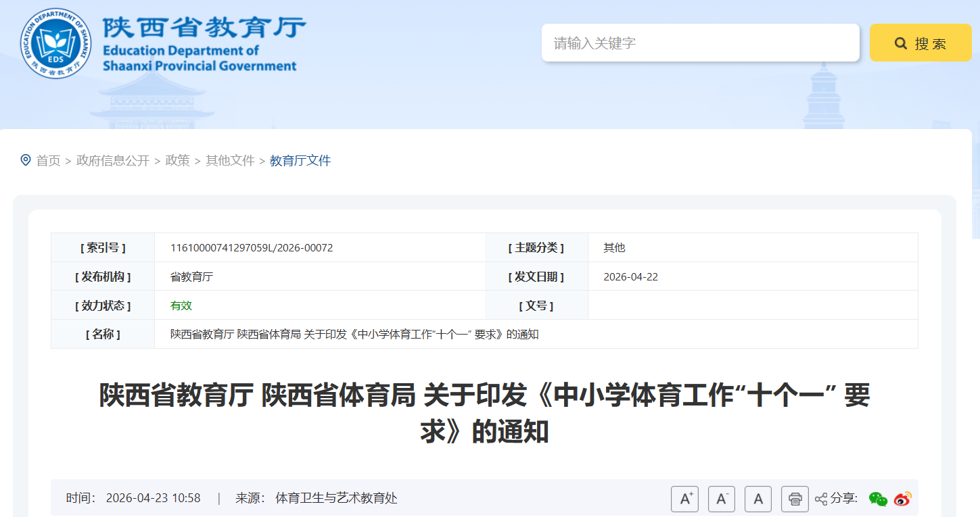This screenshot has height=517, width=980.
Task: Reset font size with plain A icon
Action: tap(757, 499)
